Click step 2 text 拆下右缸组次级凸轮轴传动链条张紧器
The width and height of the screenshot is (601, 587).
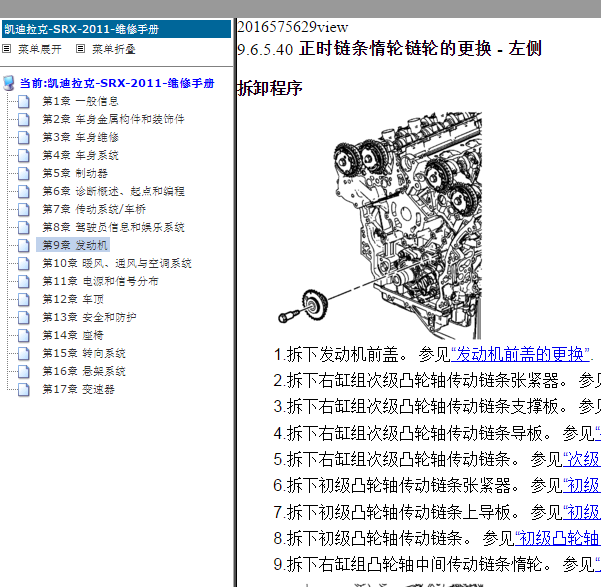(423, 381)
